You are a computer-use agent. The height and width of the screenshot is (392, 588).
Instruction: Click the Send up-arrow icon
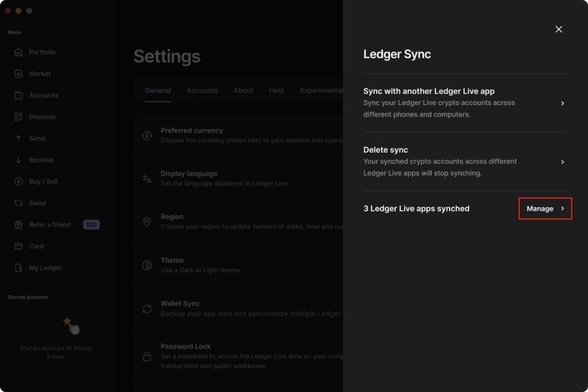click(x=18, y=138)
